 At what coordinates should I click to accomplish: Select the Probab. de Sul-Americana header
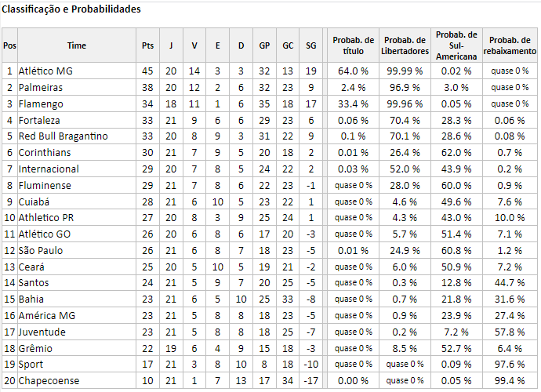click(x=456, y=45)
